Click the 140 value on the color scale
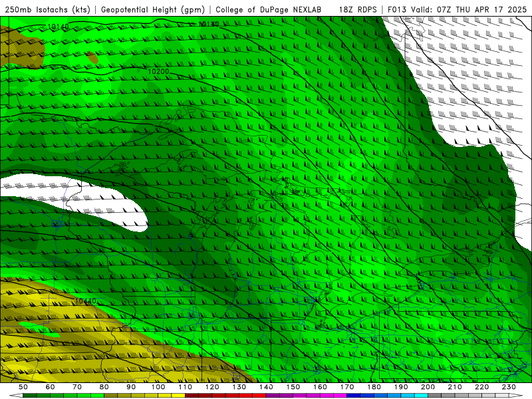 (266, 387)
